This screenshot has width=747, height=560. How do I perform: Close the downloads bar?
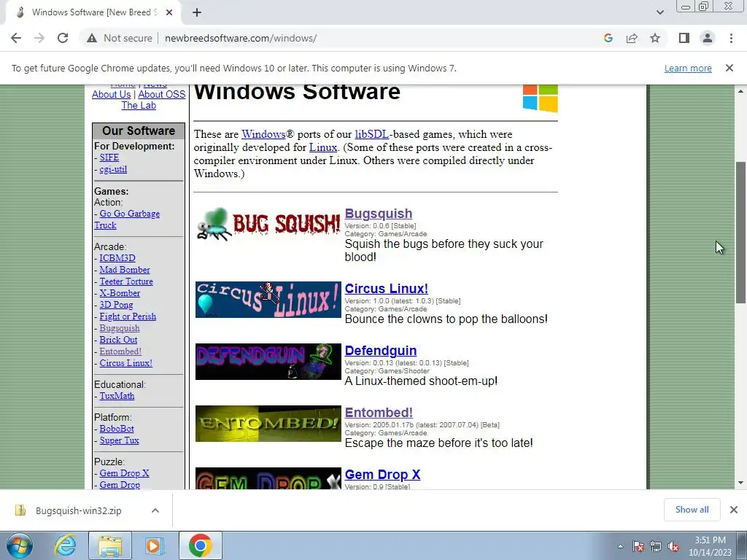pyautogui.click(x=734, y=510)
